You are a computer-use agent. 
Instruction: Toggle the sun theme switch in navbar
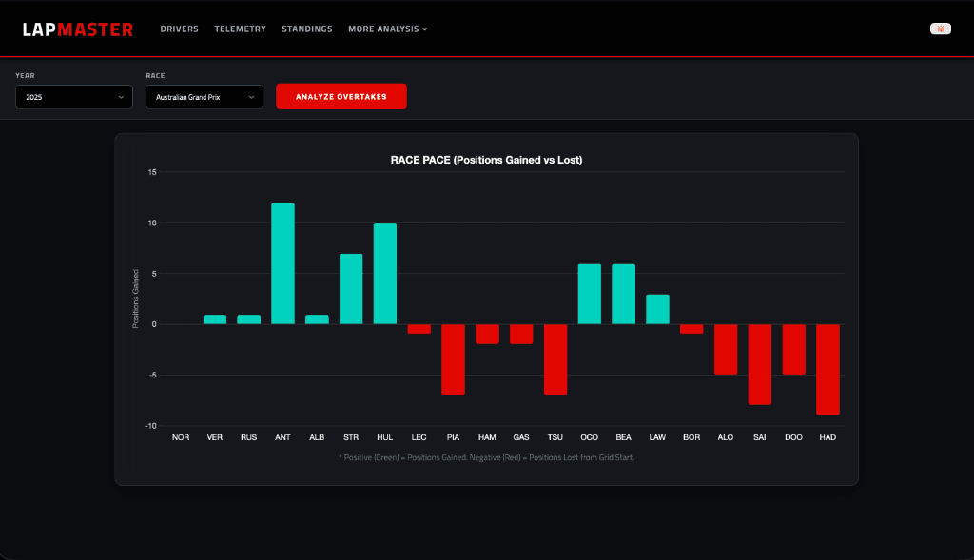[940, 29]
